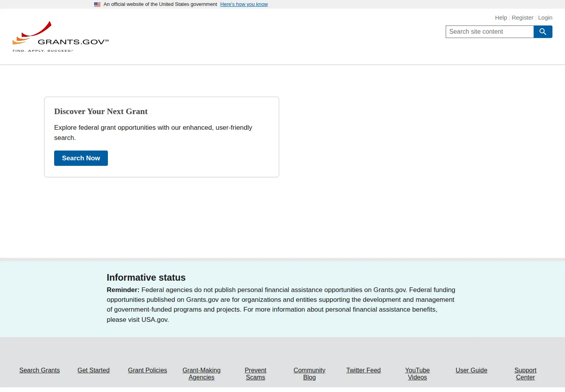This screenshot has width=565, height=392.
Task: Open Get Started footer link
Action: click(x=93, y=370)
